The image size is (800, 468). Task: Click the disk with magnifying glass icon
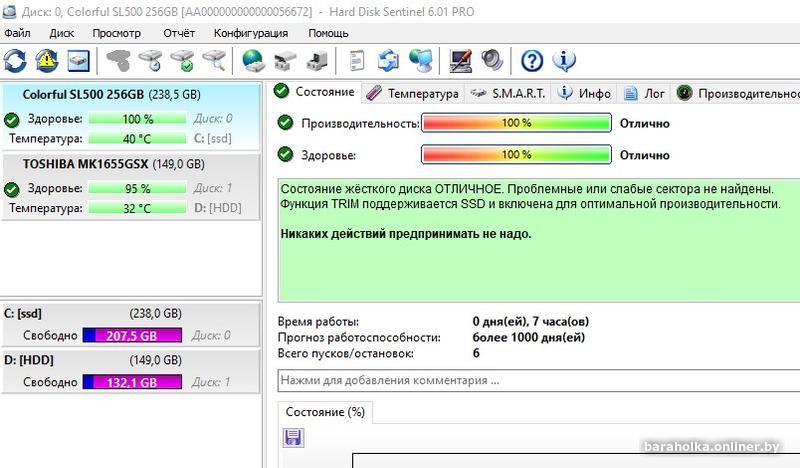pyautogui.click(x=214, y=61)
